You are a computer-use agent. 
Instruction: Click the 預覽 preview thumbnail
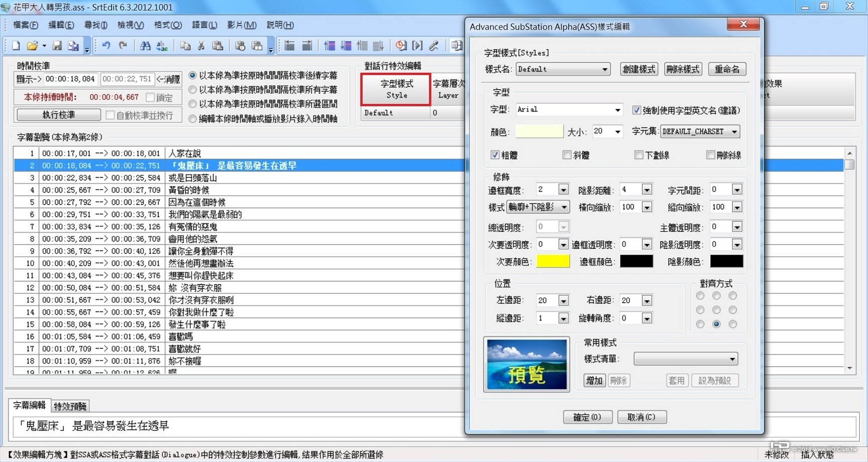click(526, 364)
